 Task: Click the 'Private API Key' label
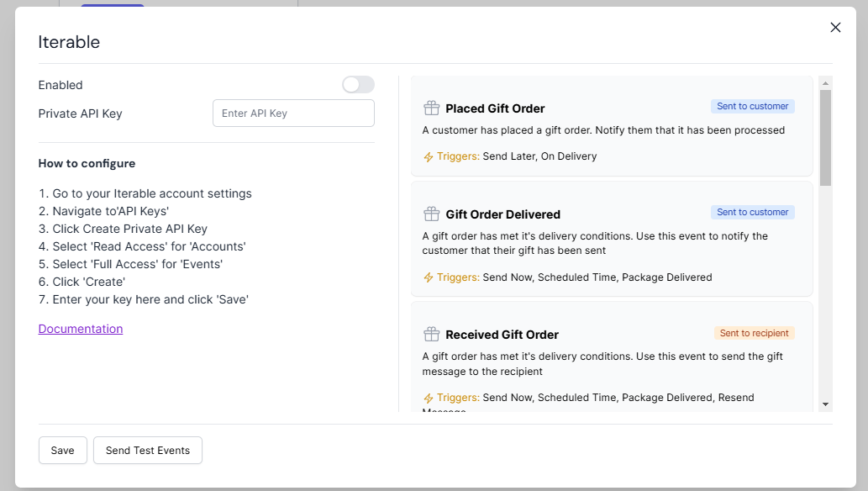81,114
